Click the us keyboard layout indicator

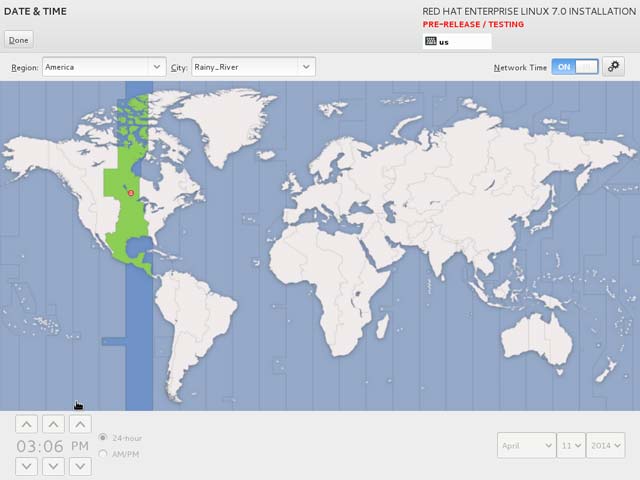click(x=457, y=42)
